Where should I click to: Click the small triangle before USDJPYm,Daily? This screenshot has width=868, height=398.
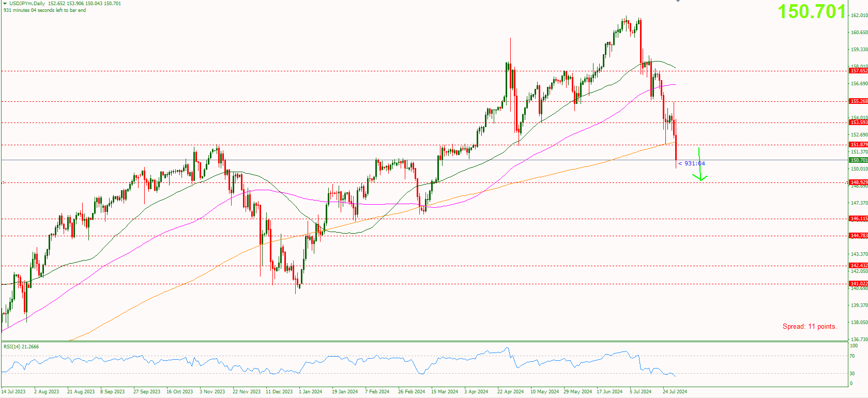5,3
